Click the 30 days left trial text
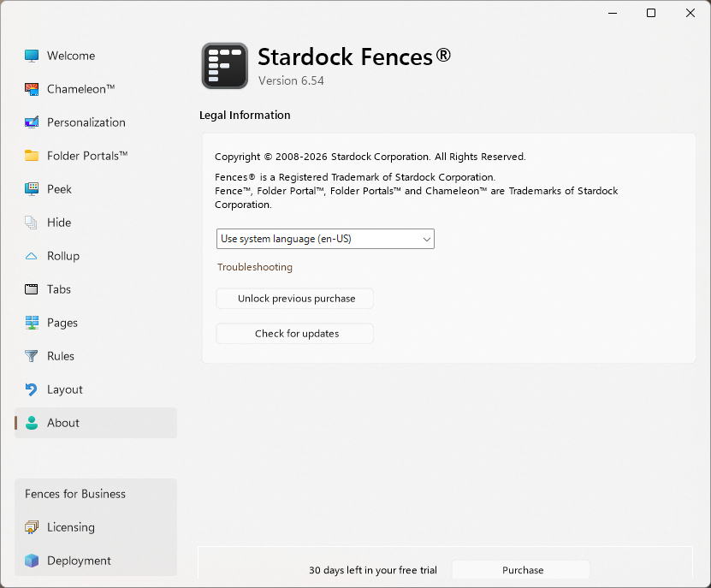This screenshot has height=588, width=711. point(373,570)
